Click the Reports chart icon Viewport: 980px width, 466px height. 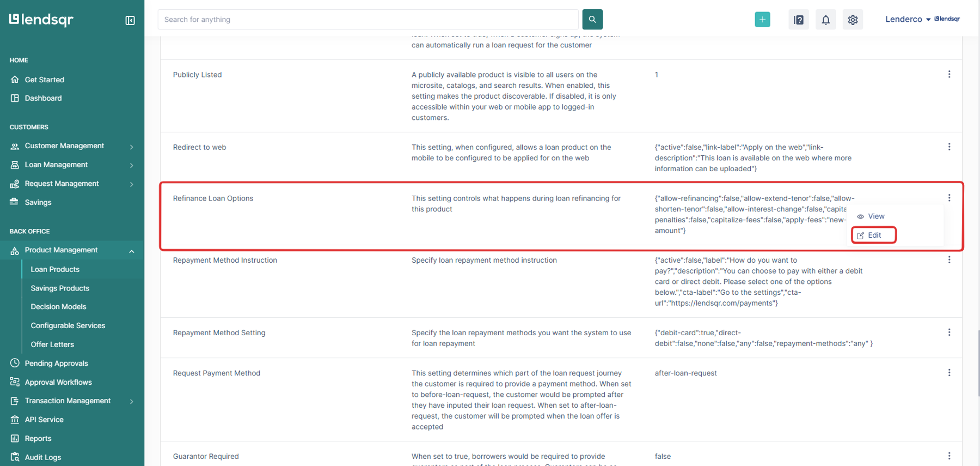pyautogui.click(x=15, y=438)
